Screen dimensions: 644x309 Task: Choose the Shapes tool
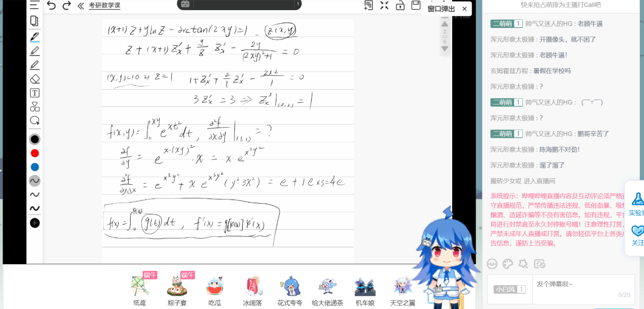[x=35, y=107]
